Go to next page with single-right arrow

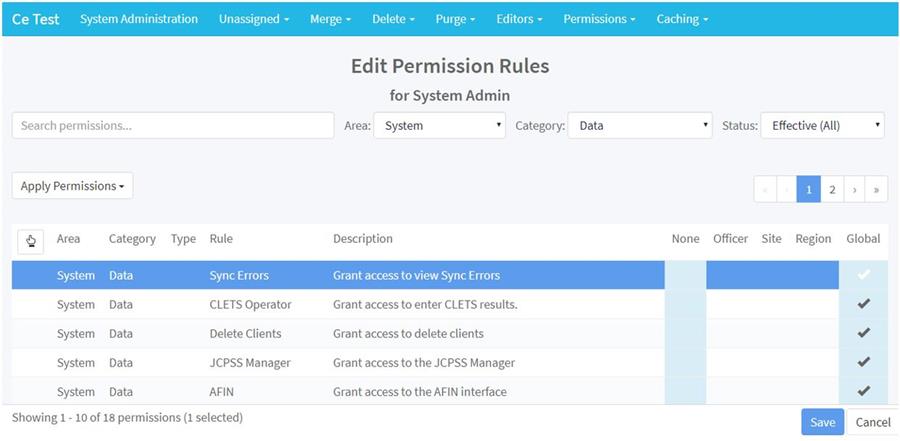(854, 189)
